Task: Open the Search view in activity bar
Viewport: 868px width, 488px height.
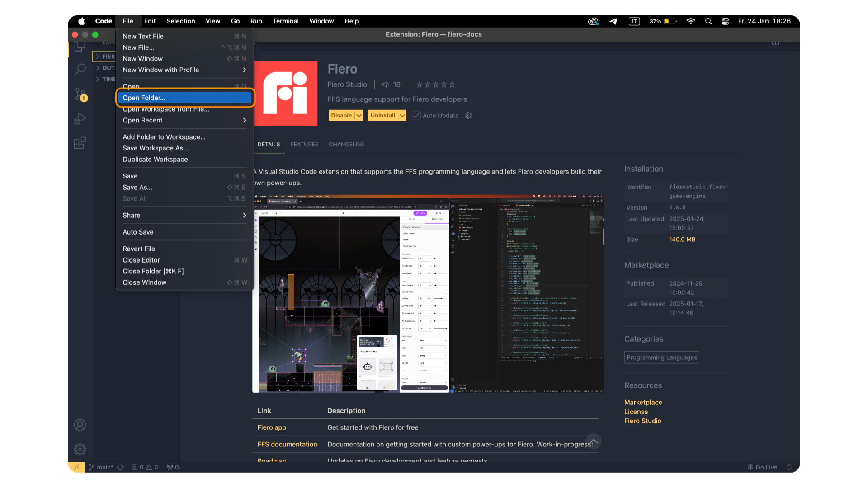Action: (x=80, y=69)
